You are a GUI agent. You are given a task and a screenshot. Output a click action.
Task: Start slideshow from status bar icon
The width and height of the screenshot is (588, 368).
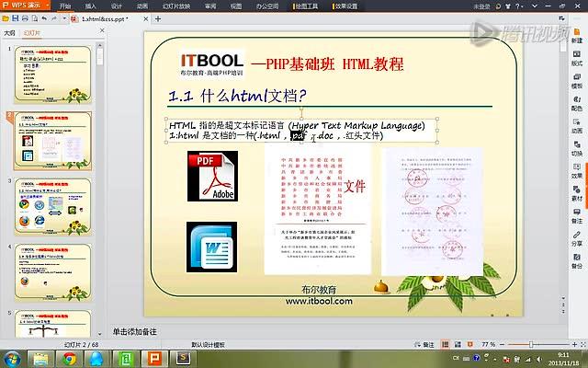[x=470, y=344]
